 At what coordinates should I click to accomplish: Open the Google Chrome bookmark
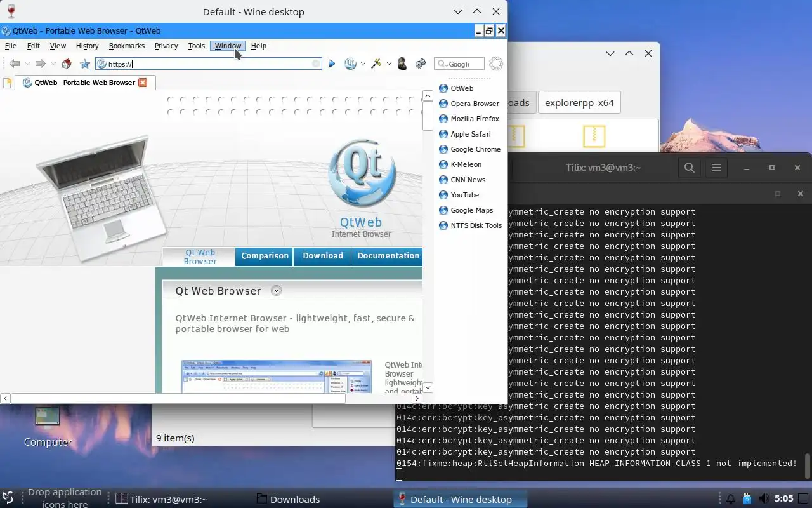(470, 149)
